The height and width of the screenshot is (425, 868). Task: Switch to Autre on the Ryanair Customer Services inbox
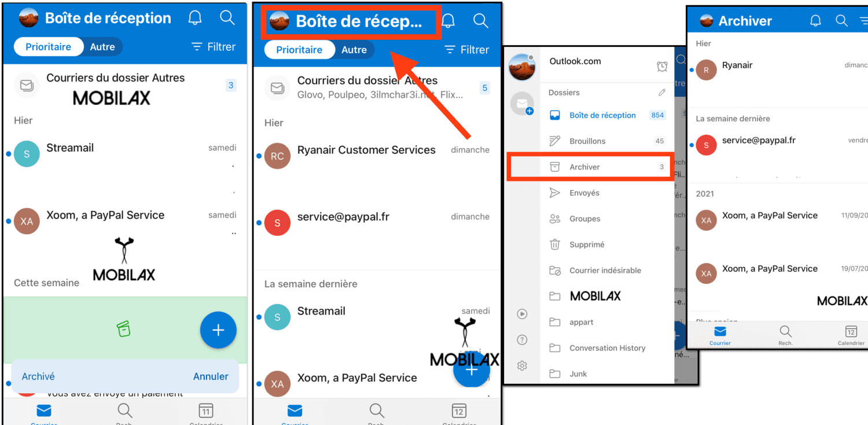click(354, 50)
